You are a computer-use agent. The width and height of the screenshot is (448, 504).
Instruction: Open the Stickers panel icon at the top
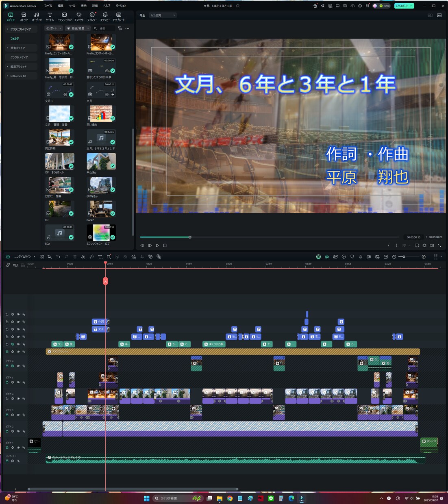pos(105,16)
